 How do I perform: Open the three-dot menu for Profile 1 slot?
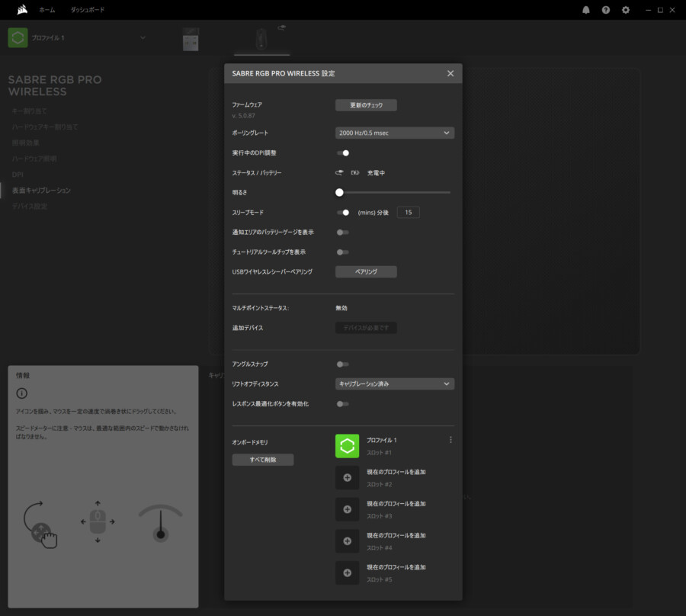coord(450,440)
